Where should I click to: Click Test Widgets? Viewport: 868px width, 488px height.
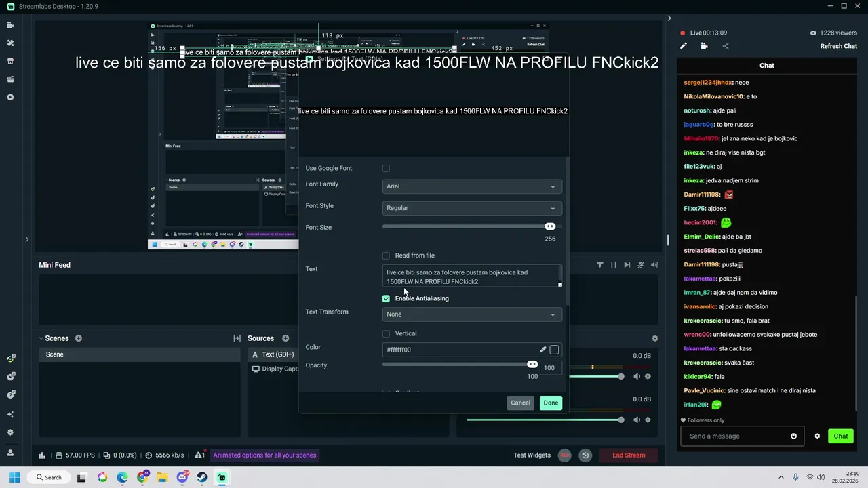click(532, 455)
